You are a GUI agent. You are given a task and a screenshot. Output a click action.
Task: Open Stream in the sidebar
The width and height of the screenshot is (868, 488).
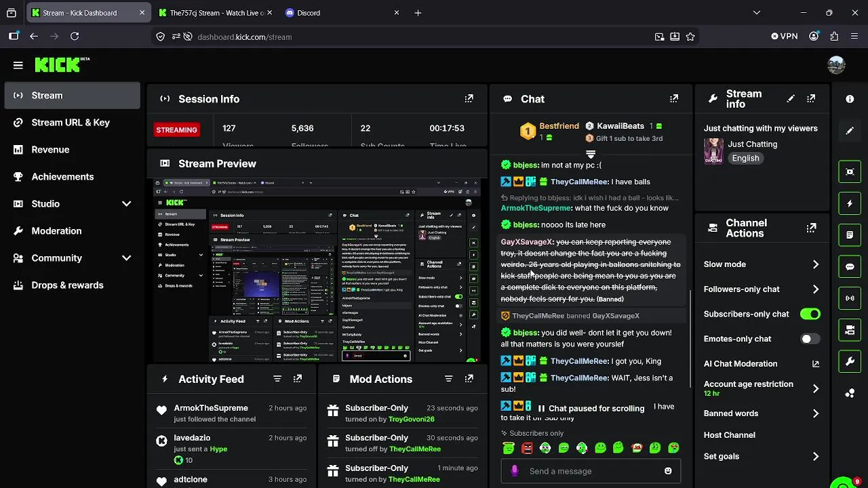coord(73,96)
